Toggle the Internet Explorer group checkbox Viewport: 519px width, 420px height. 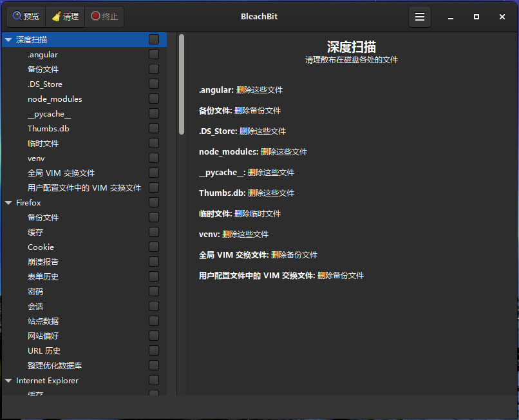pos(154,380)
